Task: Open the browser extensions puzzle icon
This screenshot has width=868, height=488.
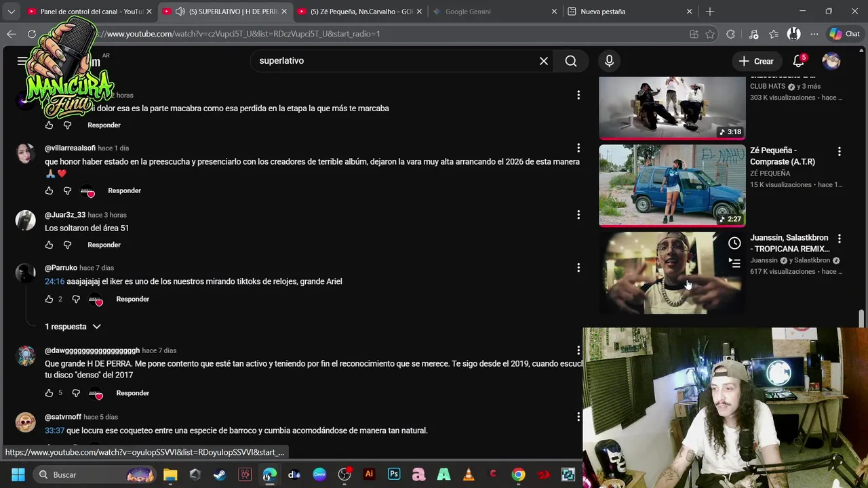Action: [x=730, y=34]
